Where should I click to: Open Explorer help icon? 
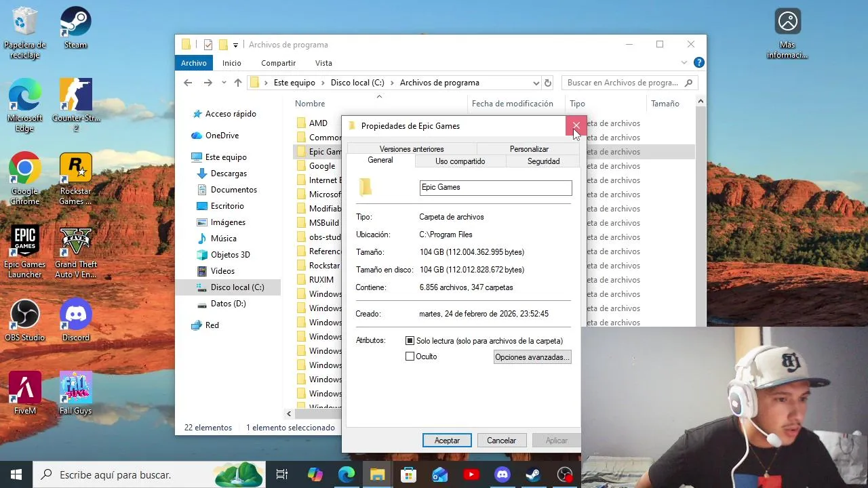[x=698, y=62]
